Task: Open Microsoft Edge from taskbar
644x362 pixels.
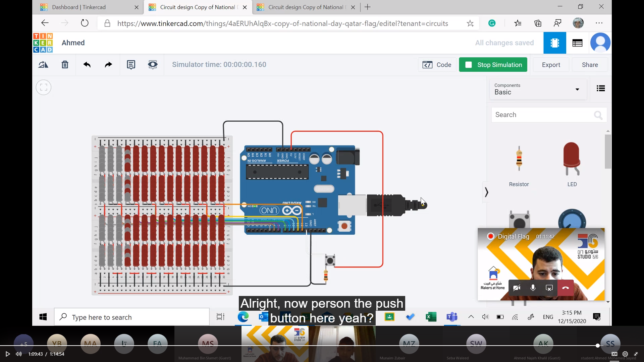Action: pos(243,317)
